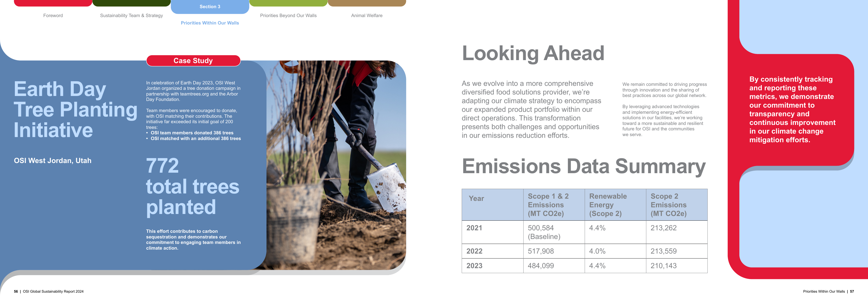Click the Earth Day Tree Planting Initiative heading
The image size is (868, 307).
75,110
